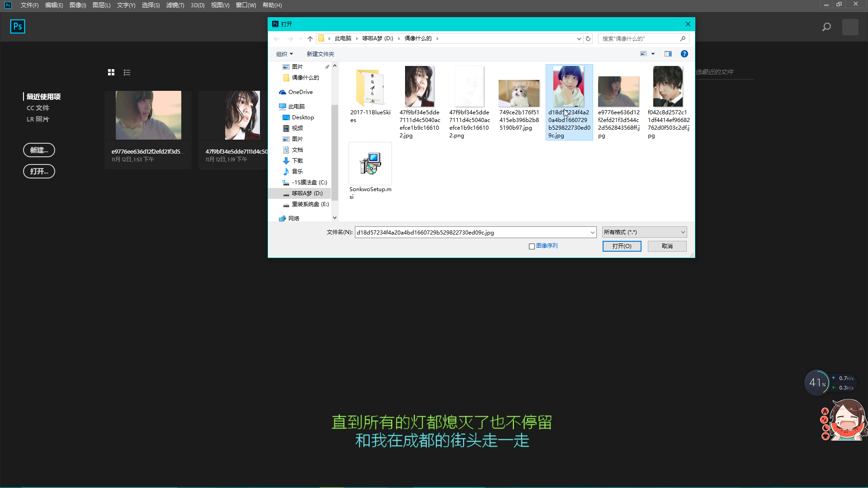Toggle the preview pane icon
The height and width of the screenshot is (488, 868).
tap(668, 54)
